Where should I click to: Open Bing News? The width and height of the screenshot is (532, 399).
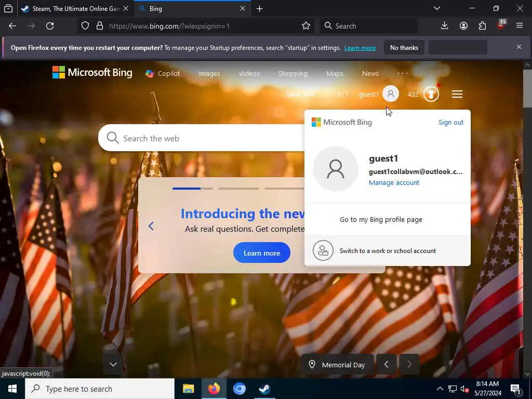coord(370,73)
